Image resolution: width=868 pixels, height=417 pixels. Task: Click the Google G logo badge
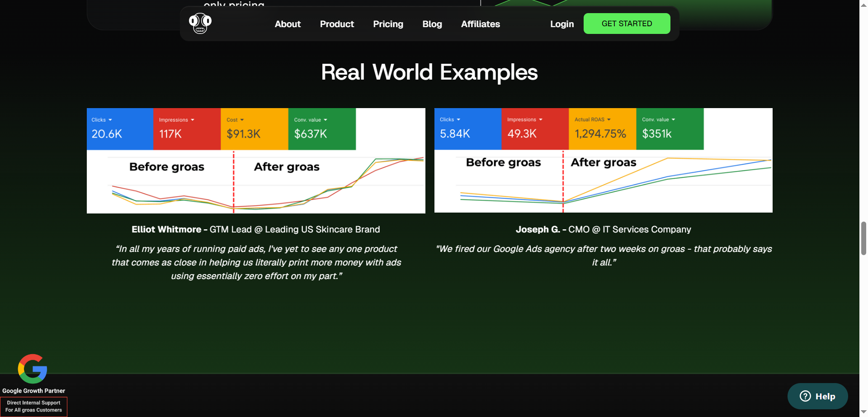pyautogui.click(x=33, y=369)
